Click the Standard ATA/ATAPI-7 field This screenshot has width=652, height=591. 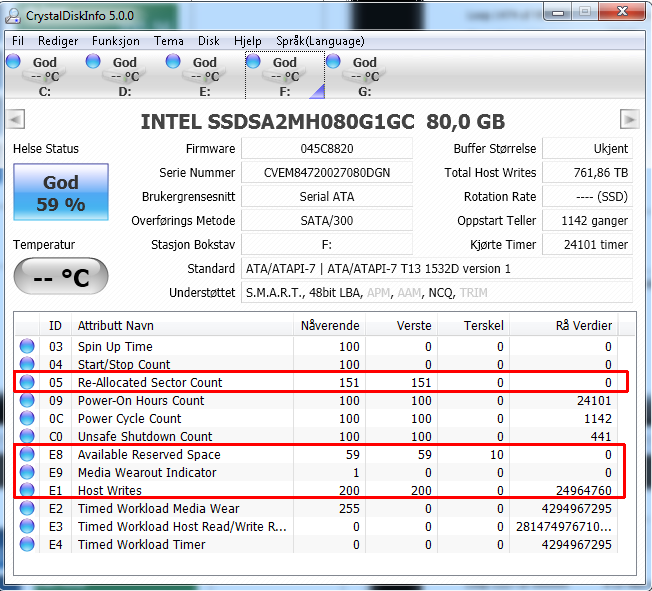coord(437,269)
